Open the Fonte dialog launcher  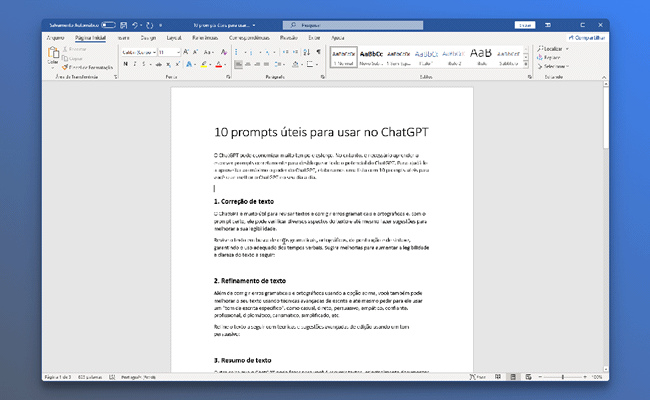[228, 77]
